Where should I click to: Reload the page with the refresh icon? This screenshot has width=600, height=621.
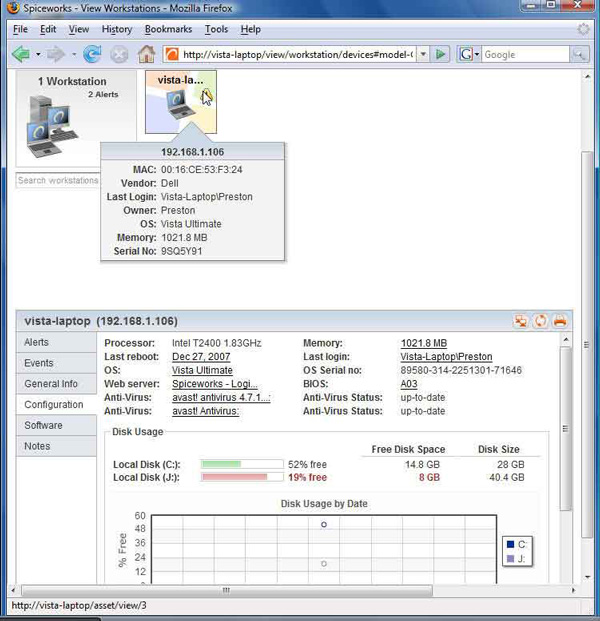92,54
